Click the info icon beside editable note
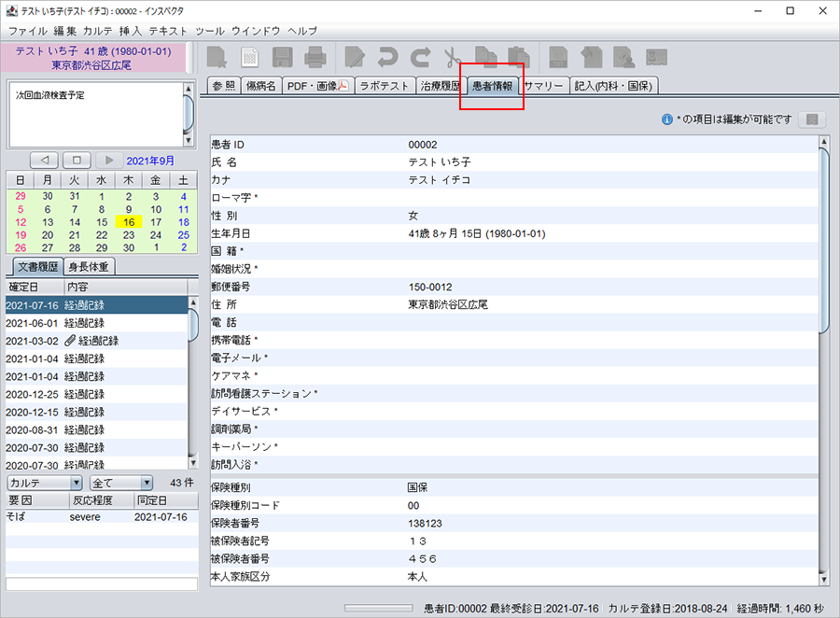Viewport: 840px width, 618px height. pos(667,119)
